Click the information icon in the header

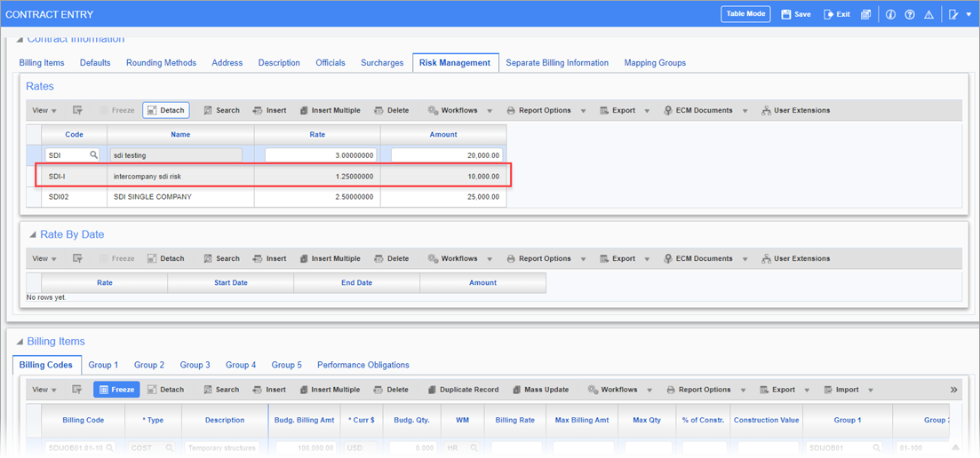890,14
